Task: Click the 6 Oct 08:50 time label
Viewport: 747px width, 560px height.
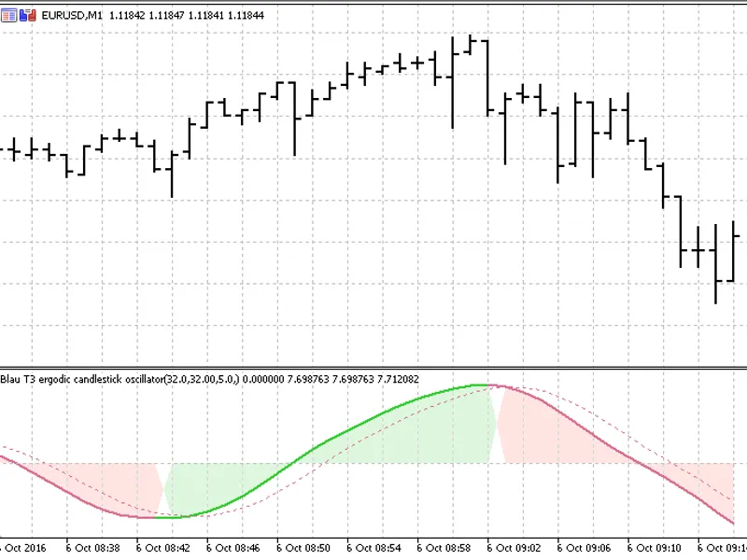Action: point(303,548)
